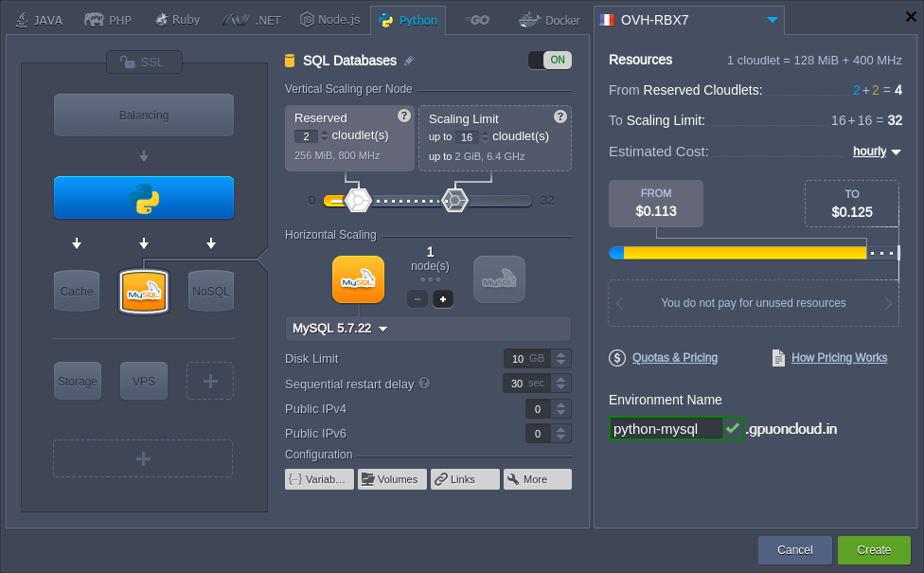Click the help icon in Scaling Limit box
Screen dimensions: 924x573
click(560, 116)
